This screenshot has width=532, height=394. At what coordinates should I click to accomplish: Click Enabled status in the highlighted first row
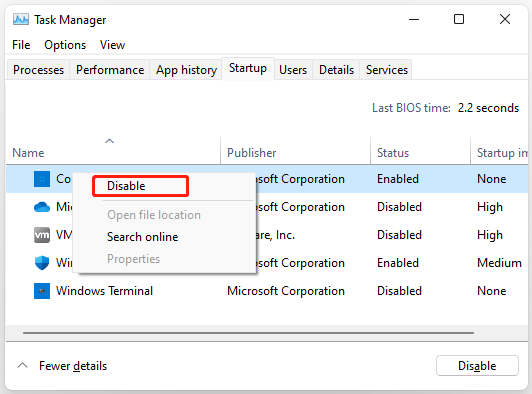click(x=398, y=179)
